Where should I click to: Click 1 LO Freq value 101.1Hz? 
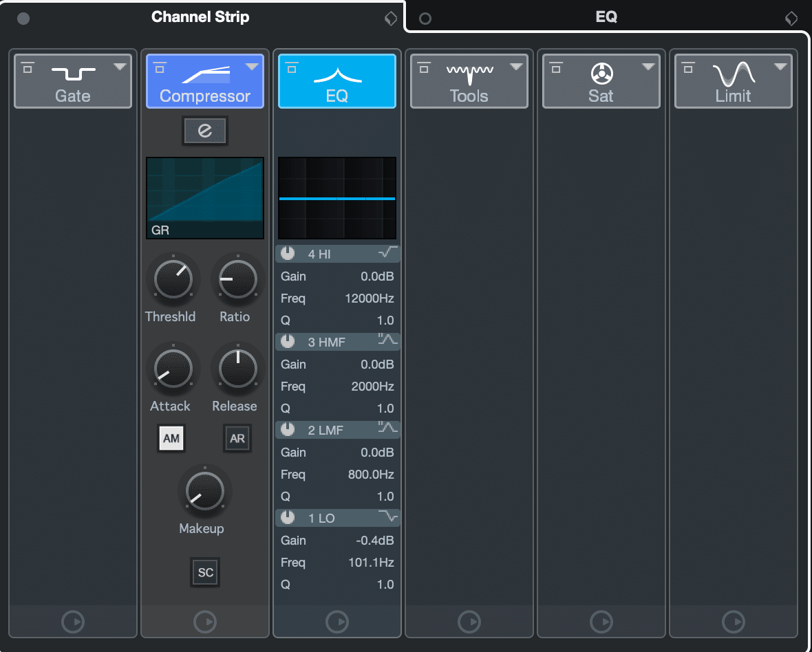pyautogui.click(x=371, y=563)
